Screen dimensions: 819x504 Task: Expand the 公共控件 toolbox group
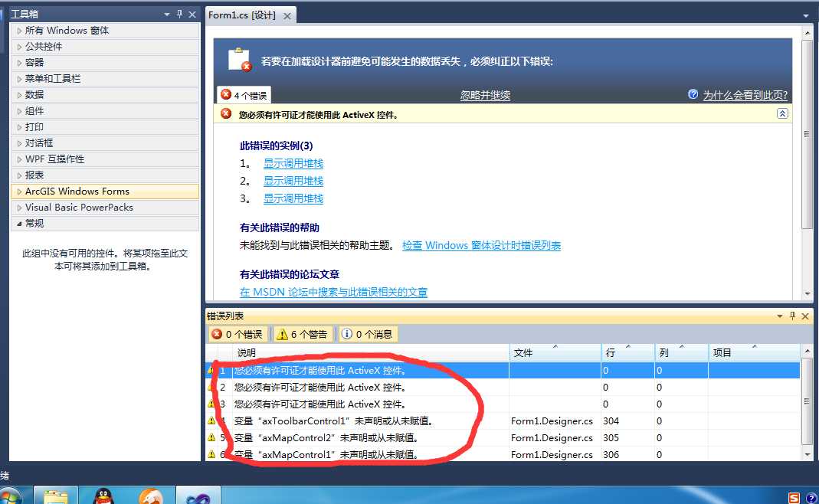pos(104,47)
